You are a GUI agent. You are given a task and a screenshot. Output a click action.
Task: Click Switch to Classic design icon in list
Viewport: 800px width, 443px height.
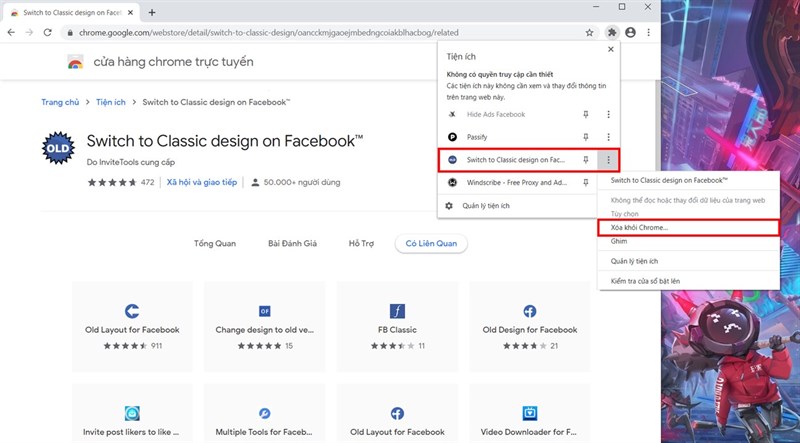tap(452, 160)
